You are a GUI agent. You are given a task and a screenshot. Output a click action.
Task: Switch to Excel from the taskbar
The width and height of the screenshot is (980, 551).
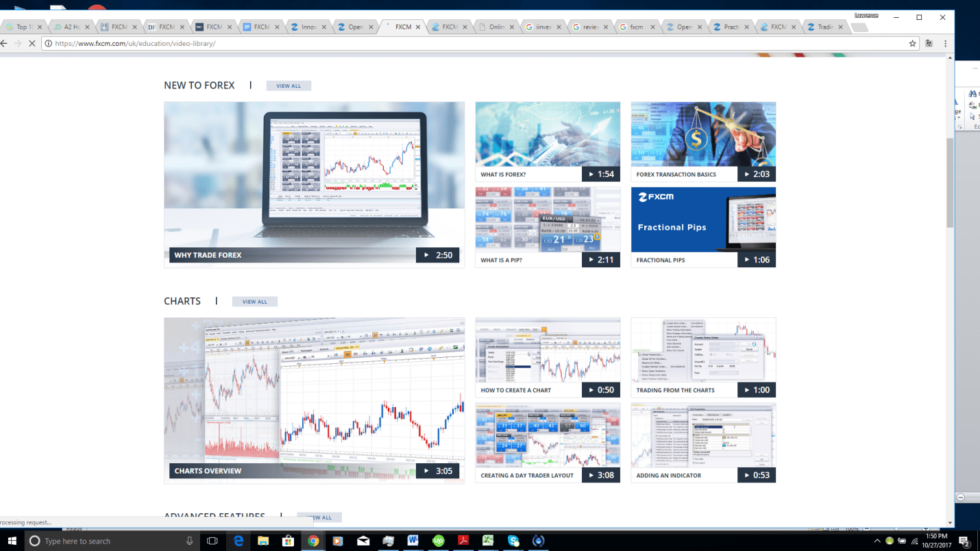pyautogui.click(x=488, y=541)
